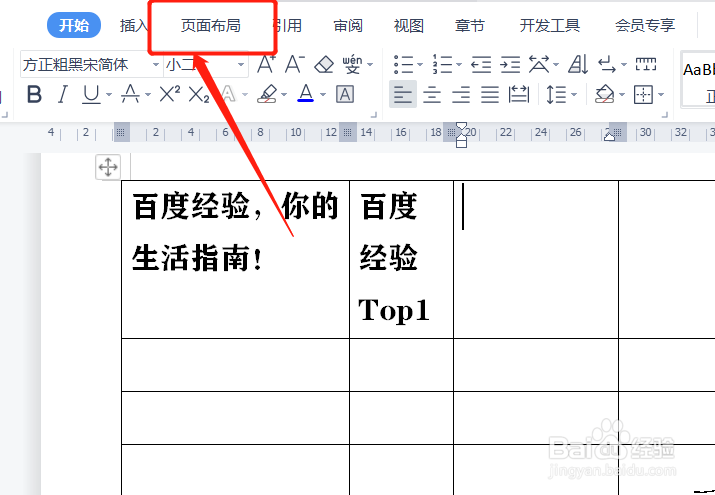
Task: Click the underline U icon
Action: point(91,95)
